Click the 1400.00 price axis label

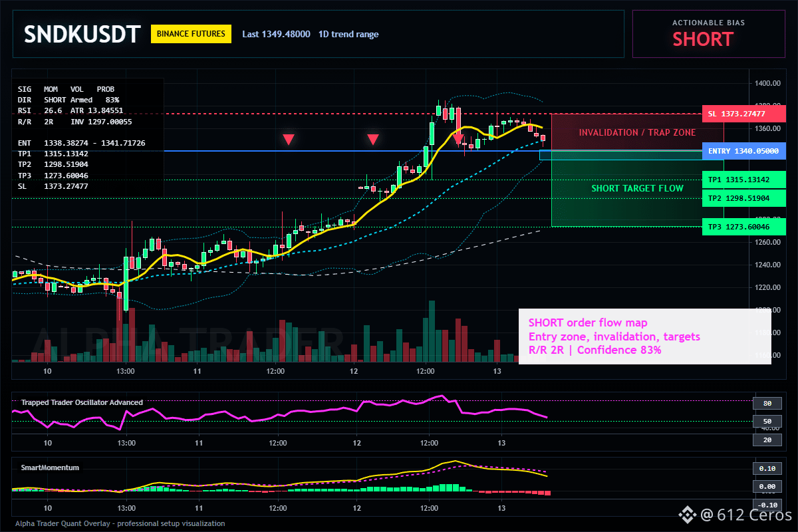coord(766,83)
